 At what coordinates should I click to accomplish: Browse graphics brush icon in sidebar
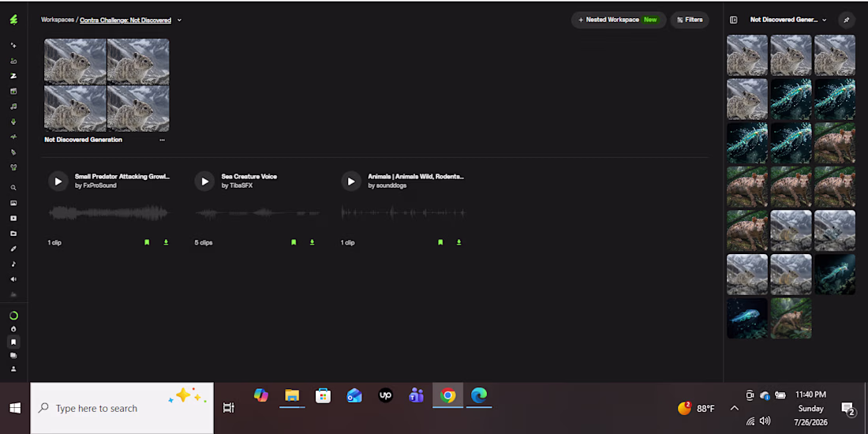(x=14, y=249)
